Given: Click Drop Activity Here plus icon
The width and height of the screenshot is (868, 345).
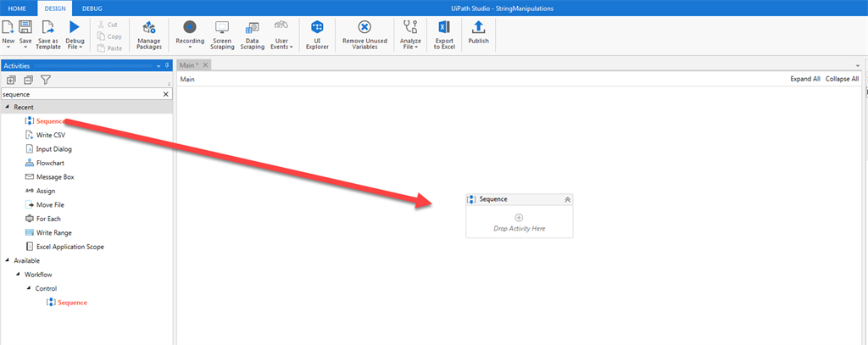Looking at the screenshot, I should point(520,218).
